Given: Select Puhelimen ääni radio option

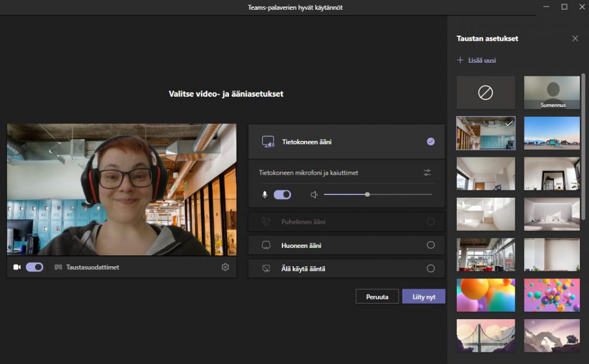Looking at the screenshot, I should point(430,221).
